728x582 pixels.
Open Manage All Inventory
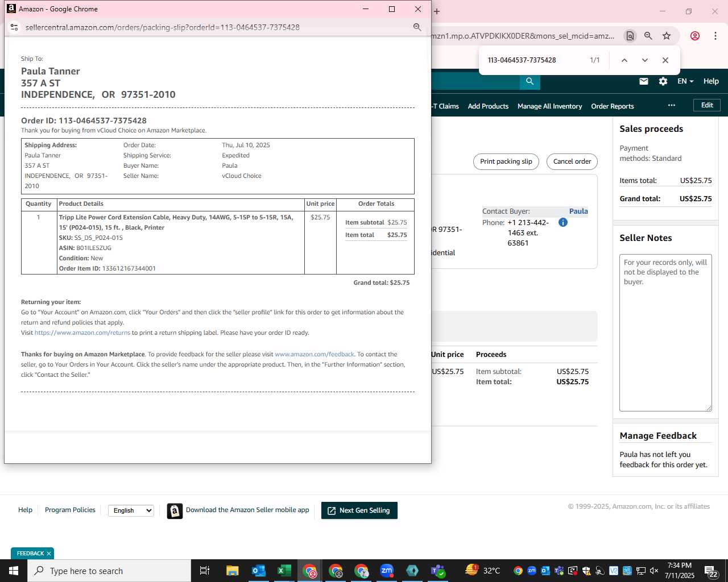tap(549, 106)
